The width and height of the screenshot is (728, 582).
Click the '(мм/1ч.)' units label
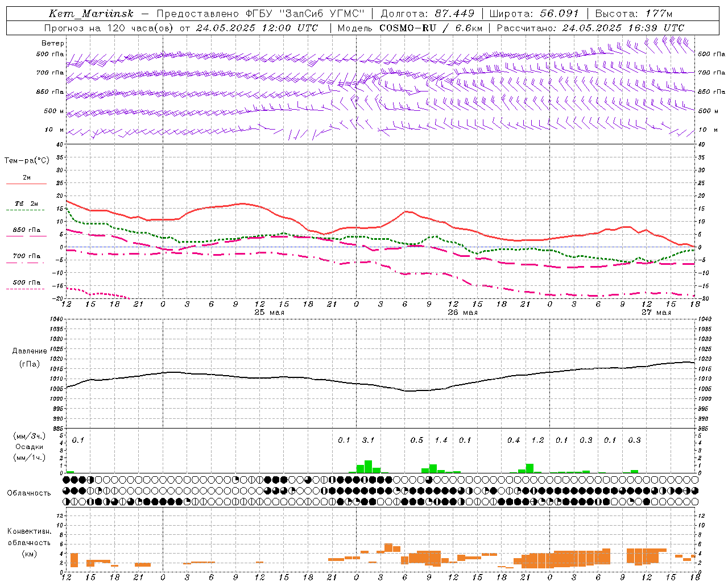pyautogui.click(x=29, y=458)
